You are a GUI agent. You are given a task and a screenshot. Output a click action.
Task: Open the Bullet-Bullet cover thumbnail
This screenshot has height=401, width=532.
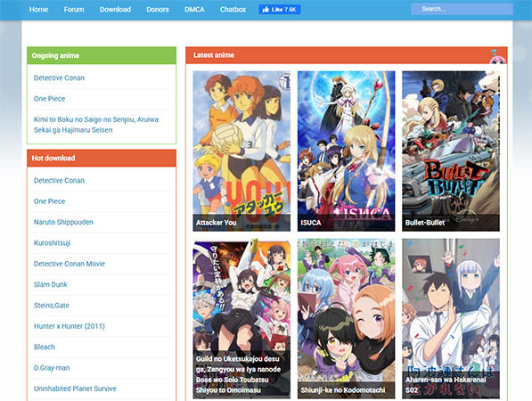(451, 151)
